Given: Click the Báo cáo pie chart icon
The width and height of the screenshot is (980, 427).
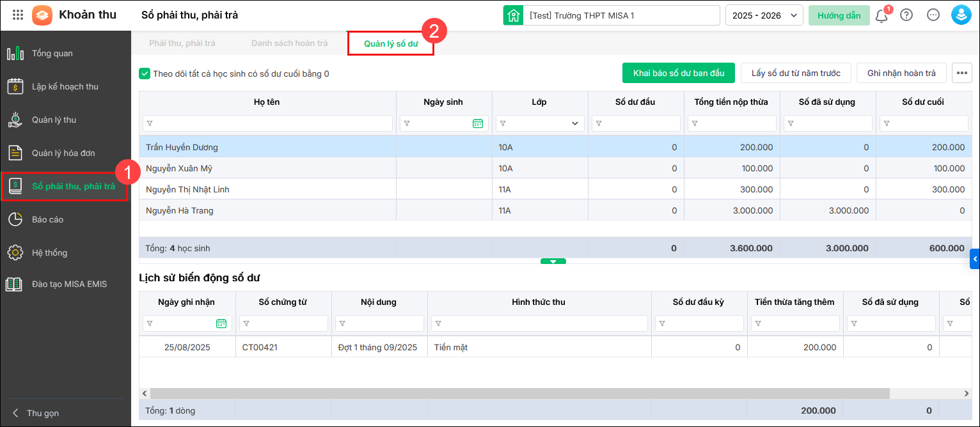Looking at the screenshot, I should click(x=15, y=219).
